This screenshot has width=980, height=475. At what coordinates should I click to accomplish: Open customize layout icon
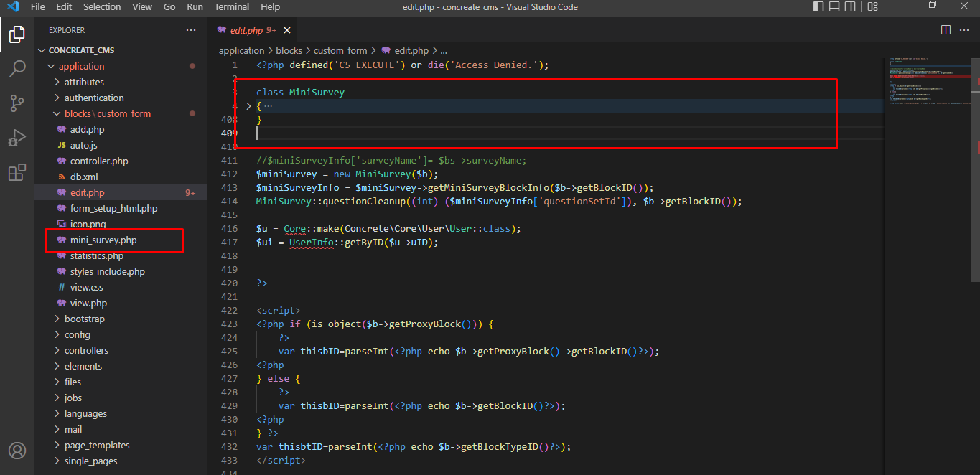point(872,6)
